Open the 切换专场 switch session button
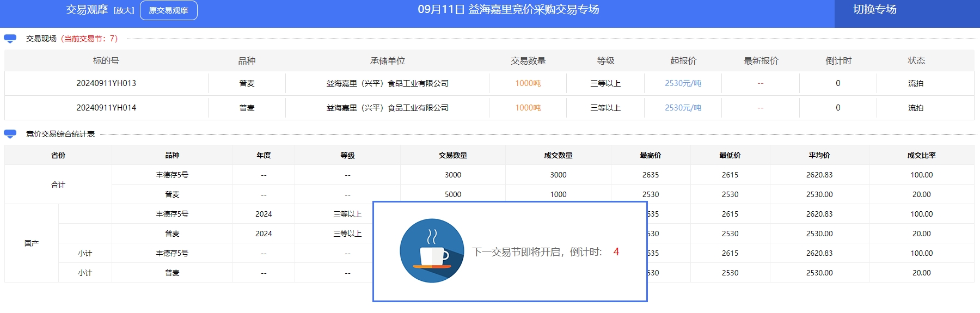This screenshot has width=980, height=313. click(x=874, y=9)
